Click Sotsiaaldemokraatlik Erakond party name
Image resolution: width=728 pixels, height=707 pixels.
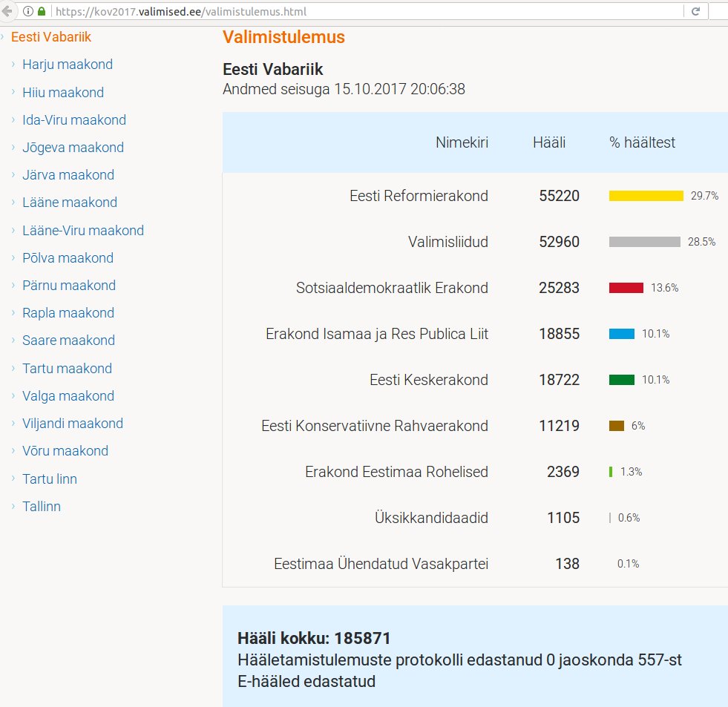[392, 288]
